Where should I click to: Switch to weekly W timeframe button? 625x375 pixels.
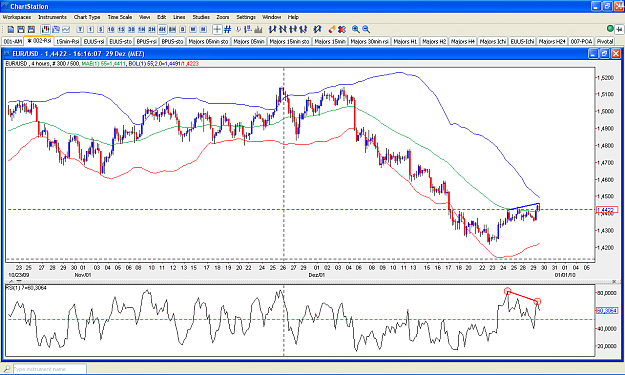pyautogui.click(x=193, y=29)
